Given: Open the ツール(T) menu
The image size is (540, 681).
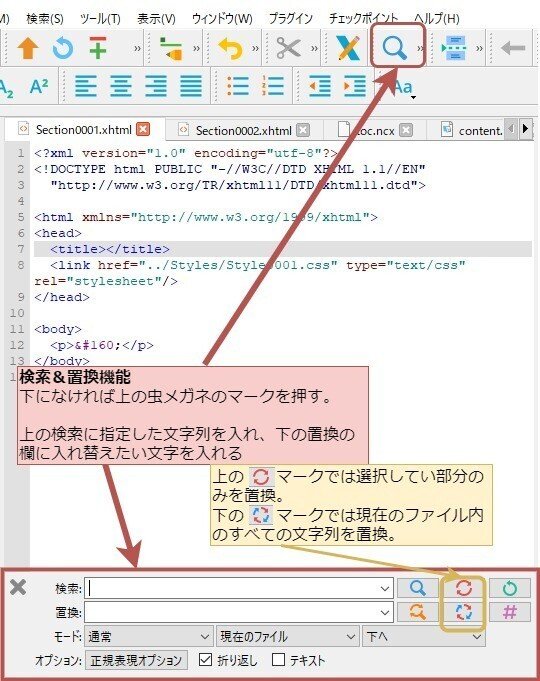Looking at the screenshot, I should tap(100, 19).
